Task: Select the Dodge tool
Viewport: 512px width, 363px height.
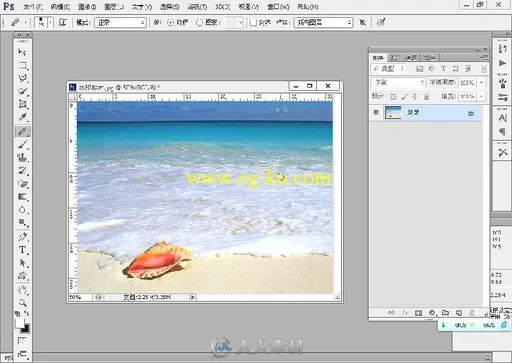Action: pyautogui.click(x=22, y=222)
